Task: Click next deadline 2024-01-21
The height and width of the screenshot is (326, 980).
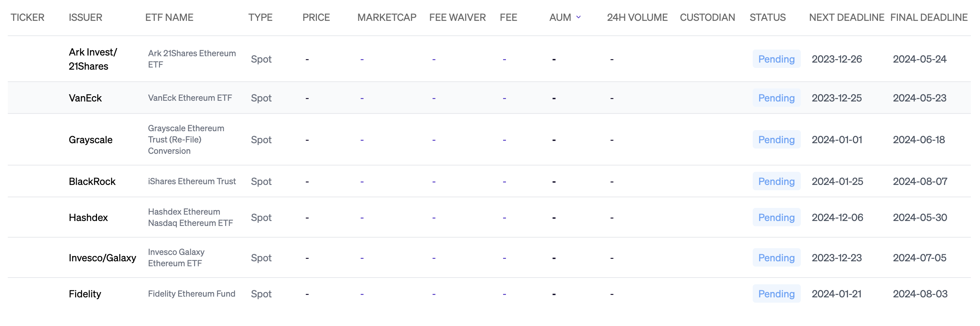Action: tap(837, 294)
